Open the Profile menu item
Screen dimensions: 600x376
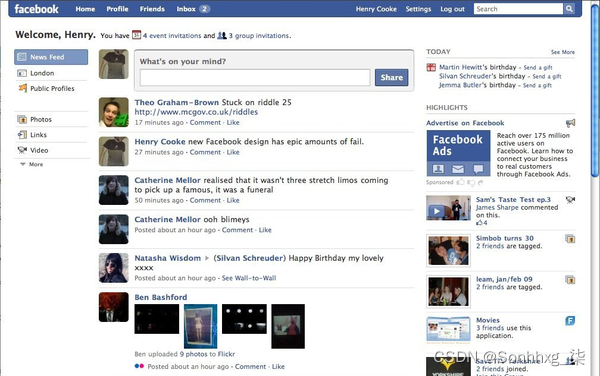tap(117, 9)
